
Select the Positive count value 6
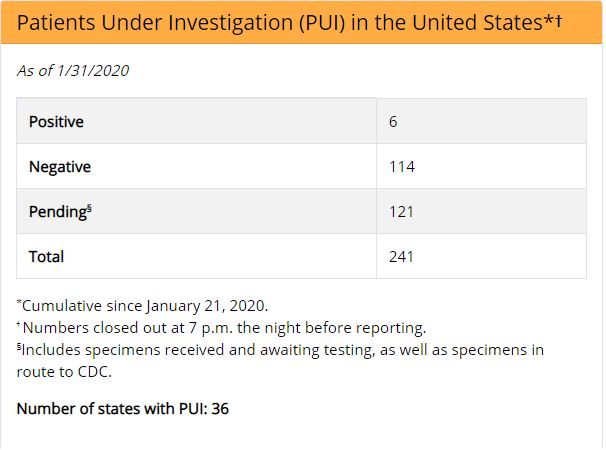(393, 121)
